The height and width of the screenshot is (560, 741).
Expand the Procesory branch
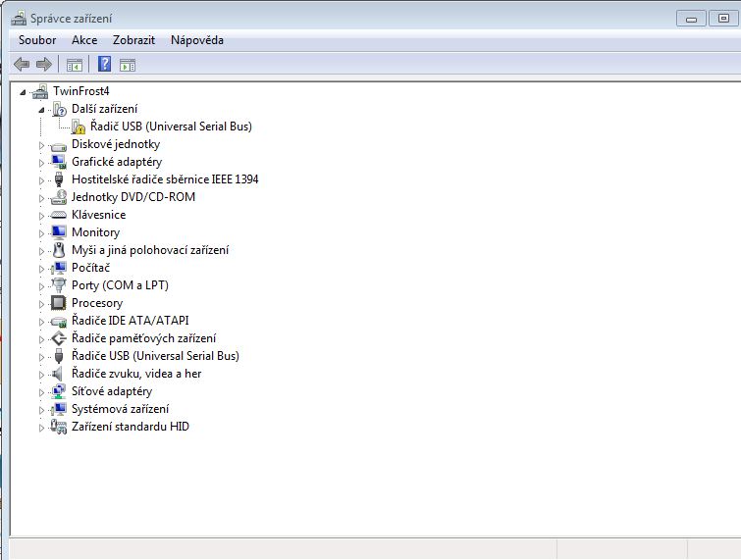(x=41, y=304)
